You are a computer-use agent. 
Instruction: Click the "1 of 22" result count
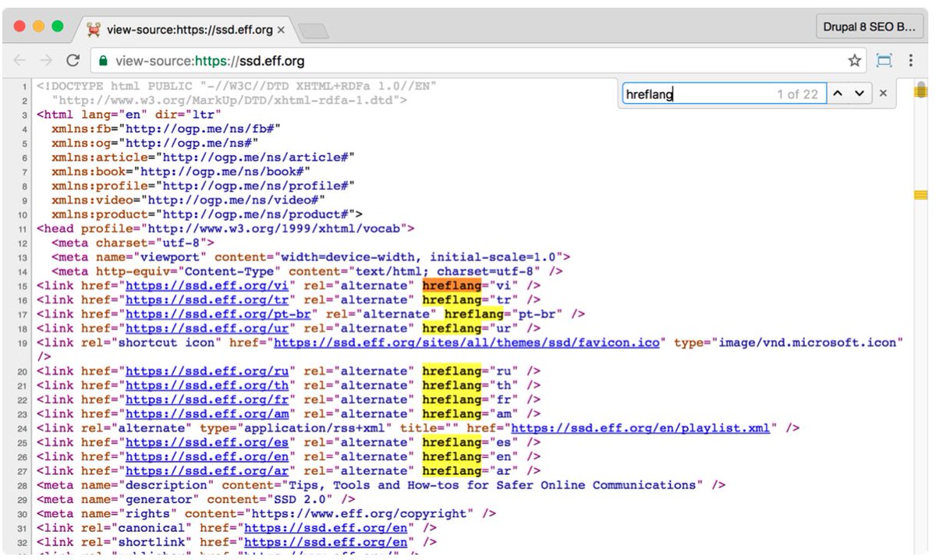(x=797, y=94)
